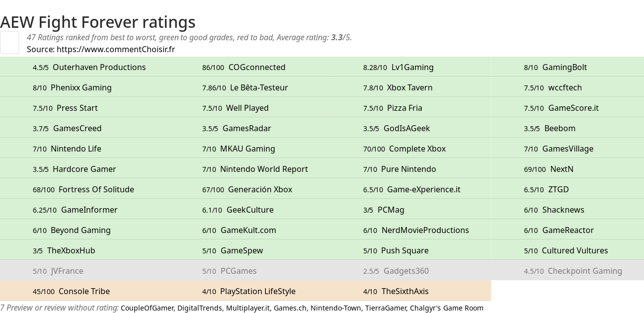
Task: Click the Cultured Vultures entry
Action: [x=566, y=250]
